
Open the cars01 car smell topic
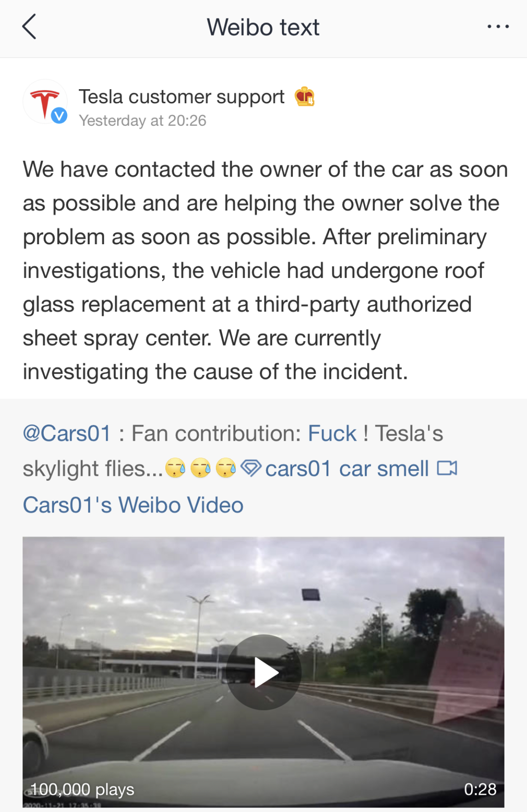point(347,468)
